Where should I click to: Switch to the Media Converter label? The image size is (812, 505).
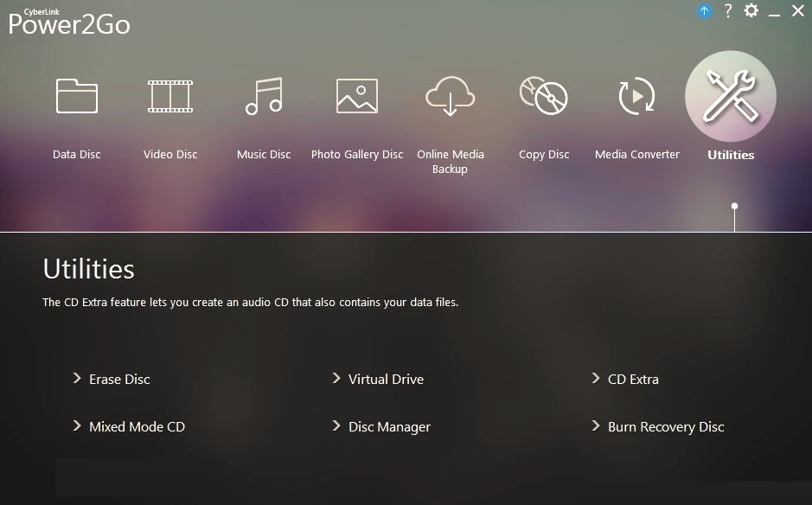click(637, 154)
